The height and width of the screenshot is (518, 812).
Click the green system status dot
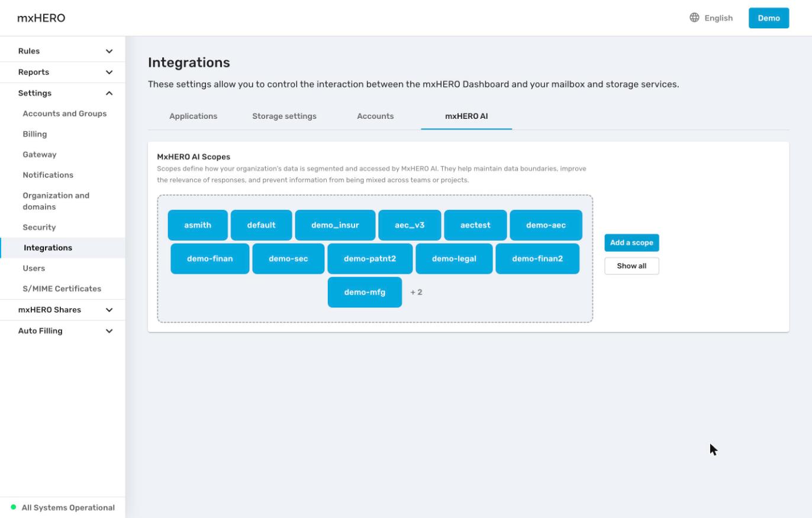click(x=14, y=507)
